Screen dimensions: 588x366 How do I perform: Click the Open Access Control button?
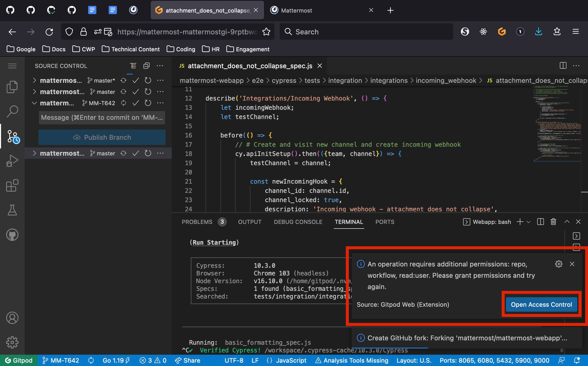[541, 304]
